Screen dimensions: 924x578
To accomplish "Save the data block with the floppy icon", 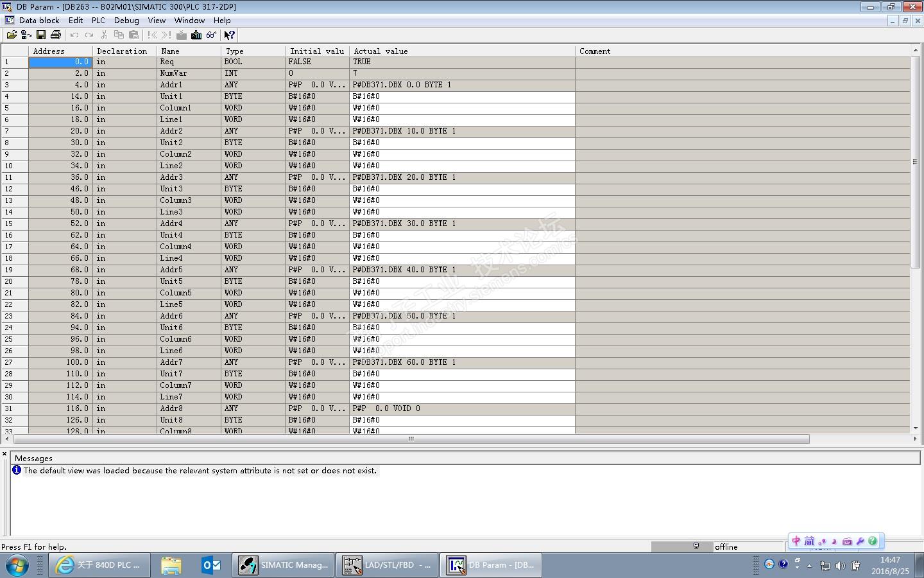I will tap(41, 35).
